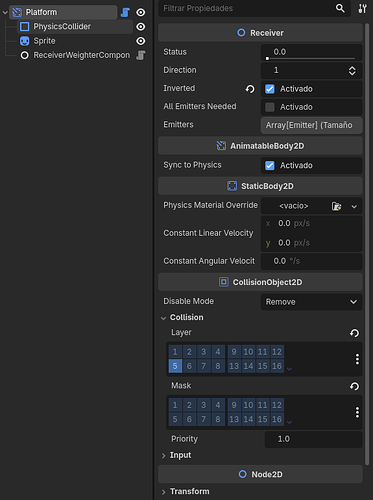Screen dimensions: 373x500
Task: Click the PhysicsCollider shape icon
Action: (x=25, y=27)
